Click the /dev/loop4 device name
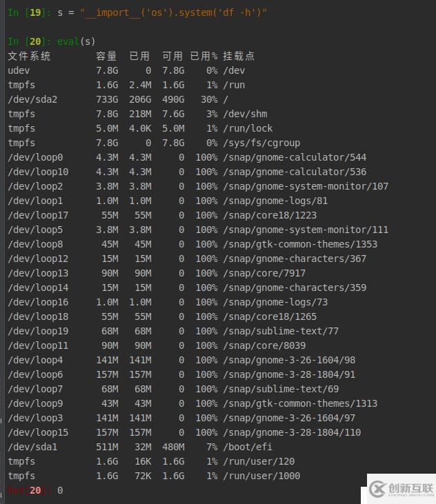436x504 pixels. [35, 360]
